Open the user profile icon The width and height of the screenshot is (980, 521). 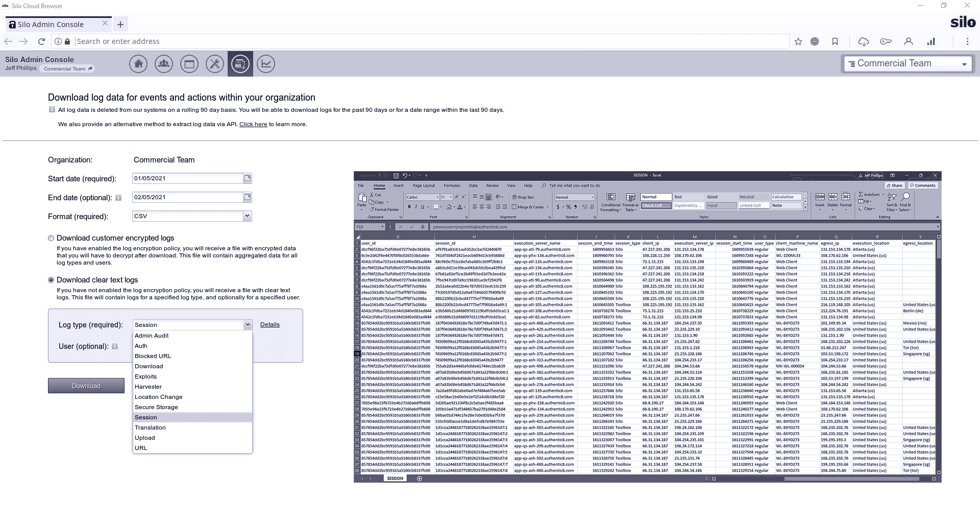click(909, 41)
